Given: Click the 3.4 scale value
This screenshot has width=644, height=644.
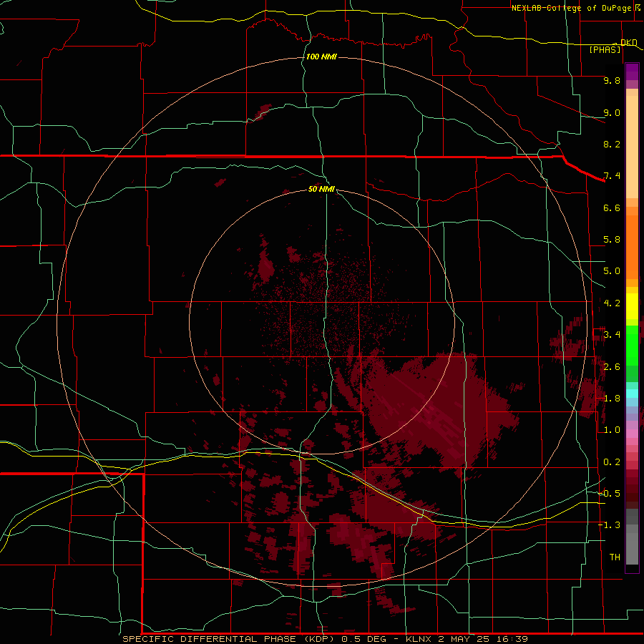Looking at the screenshot, I should coord(612,334).
